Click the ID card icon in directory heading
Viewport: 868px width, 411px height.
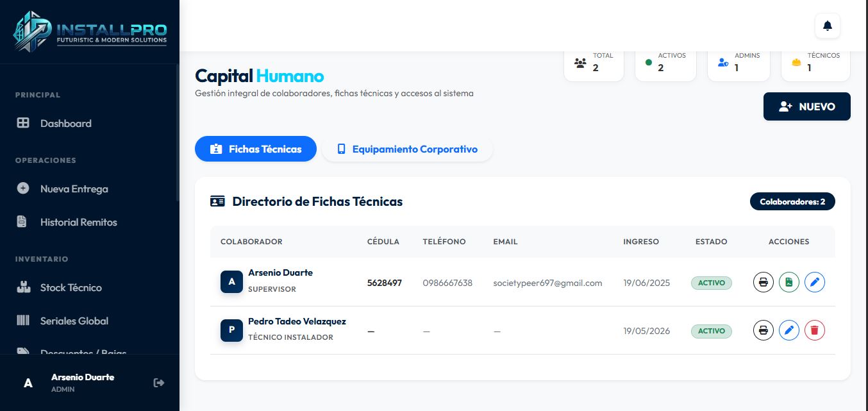tap(217, 201)
